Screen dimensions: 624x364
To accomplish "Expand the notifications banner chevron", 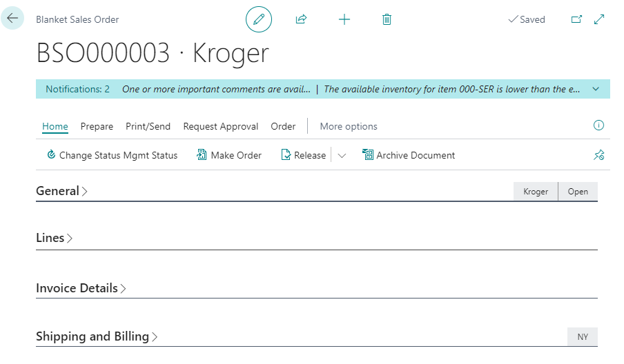I will [596, 89].
